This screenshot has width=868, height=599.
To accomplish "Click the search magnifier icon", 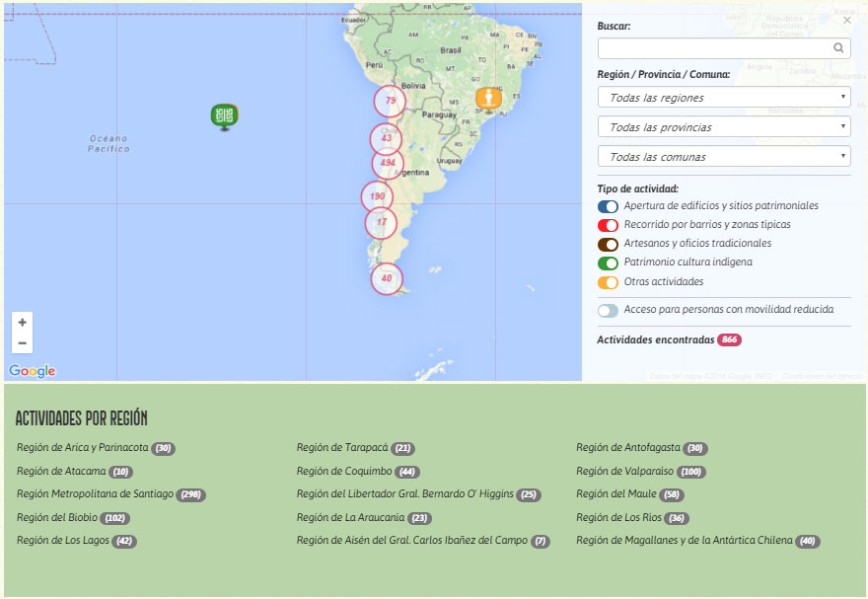I will click(x=838, y=47).
